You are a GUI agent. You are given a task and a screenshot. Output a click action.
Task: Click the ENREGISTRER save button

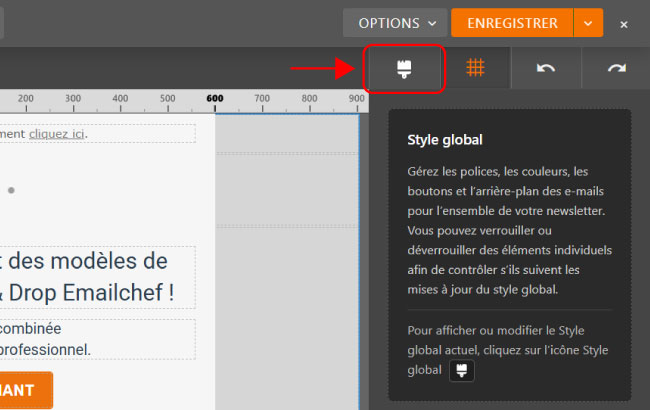[512, 22]
